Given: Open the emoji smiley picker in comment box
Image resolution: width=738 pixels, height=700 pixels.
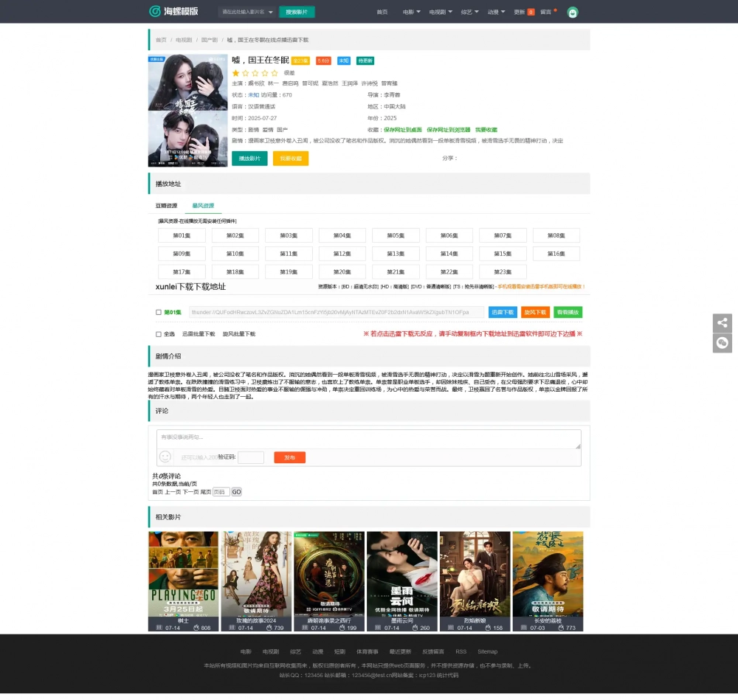Looking at the screenshot, I should coord(165,457).
